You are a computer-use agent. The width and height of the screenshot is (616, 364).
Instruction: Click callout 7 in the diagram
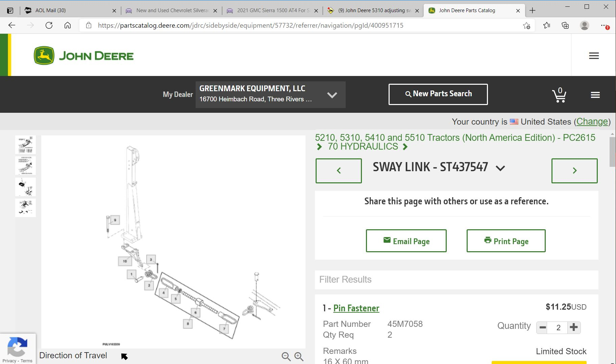[x=224, y=329]
